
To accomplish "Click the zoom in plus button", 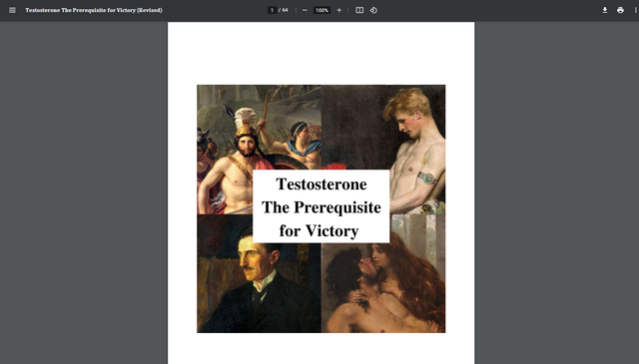I will (x=339, y=10).
